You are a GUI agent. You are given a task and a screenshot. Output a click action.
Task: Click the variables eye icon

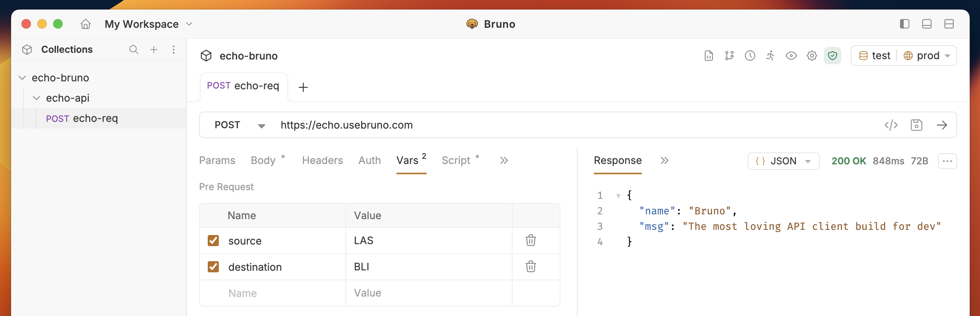(x=791, y=56)
